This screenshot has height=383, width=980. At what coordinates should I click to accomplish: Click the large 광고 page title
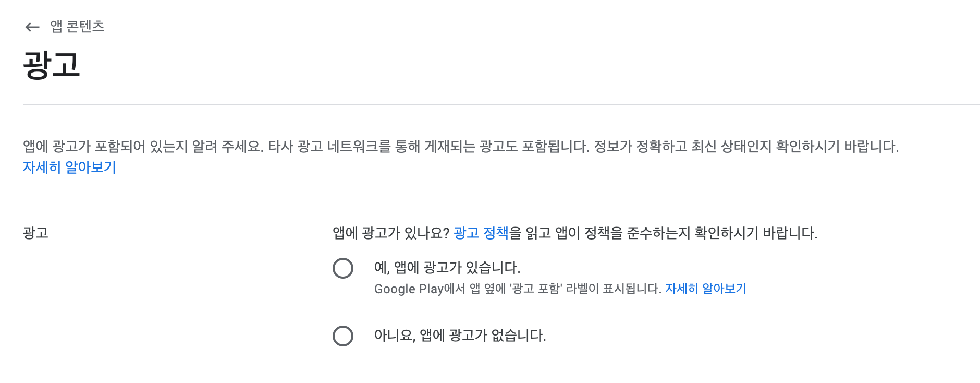click(51, 65)
